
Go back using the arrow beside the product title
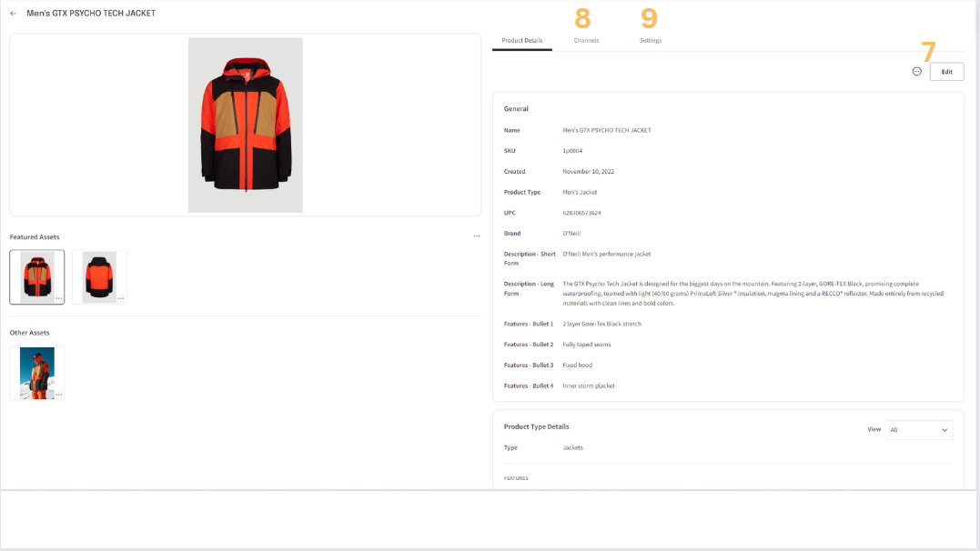pos(13,13)
